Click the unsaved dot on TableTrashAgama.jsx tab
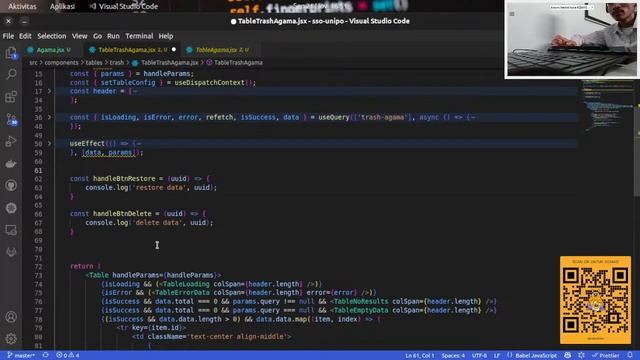The image size is (640, 360). (x=174, y=49)
